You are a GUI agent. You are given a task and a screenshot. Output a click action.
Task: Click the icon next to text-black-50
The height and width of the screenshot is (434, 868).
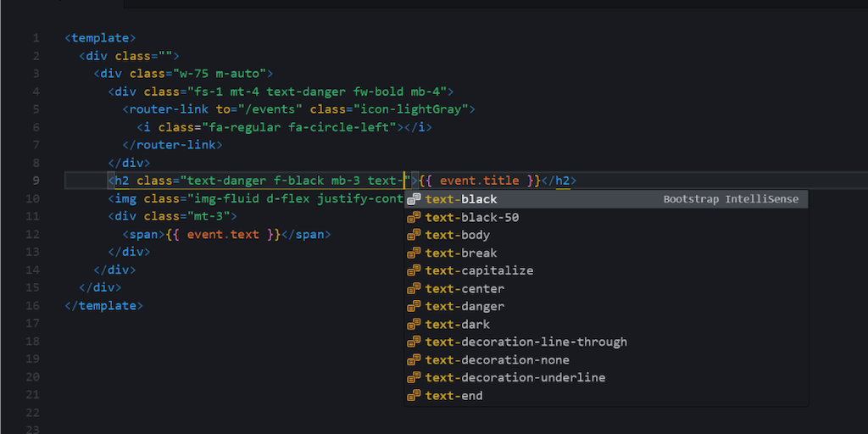[x=414, y=217]
